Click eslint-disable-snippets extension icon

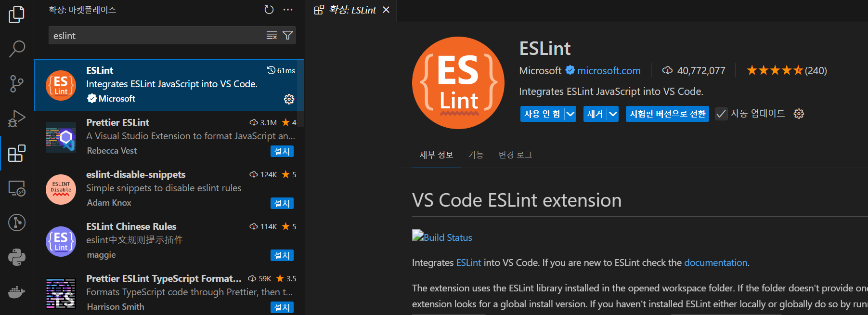61,189
